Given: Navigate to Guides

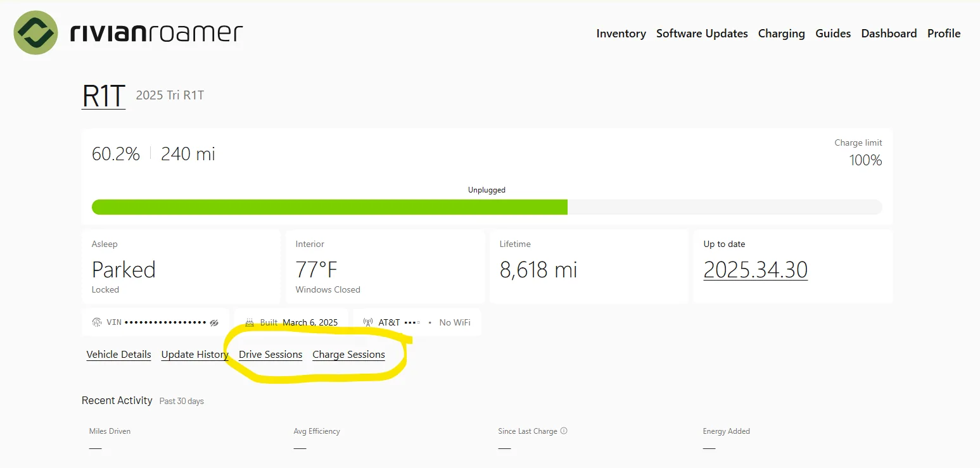Looking at the screenshot, I should click(x=833, y=34).
